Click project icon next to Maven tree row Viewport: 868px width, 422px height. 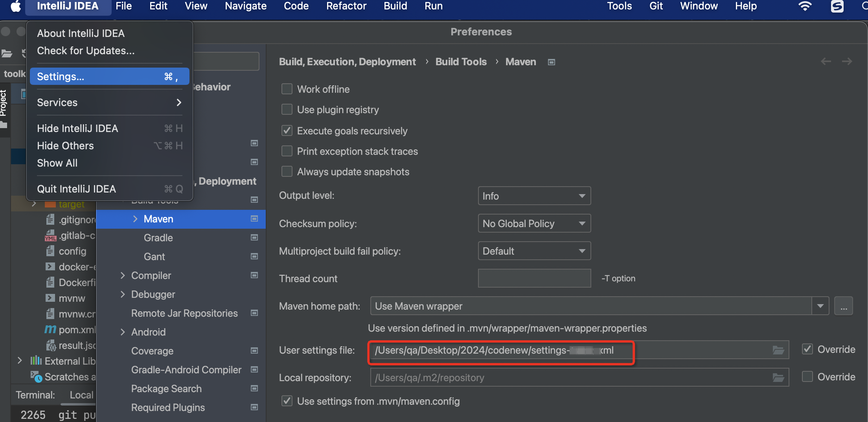(x=254, y=218)
